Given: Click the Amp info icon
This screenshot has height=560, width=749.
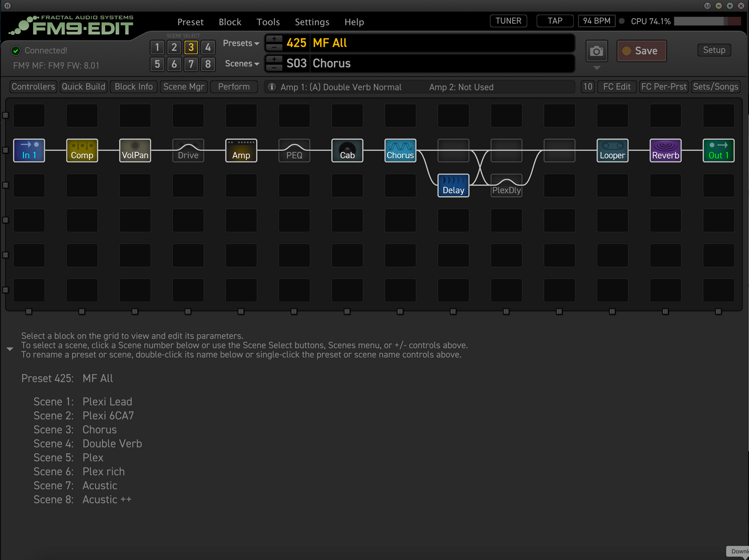Looking at the screenshot, I should (x=272, y=87).
